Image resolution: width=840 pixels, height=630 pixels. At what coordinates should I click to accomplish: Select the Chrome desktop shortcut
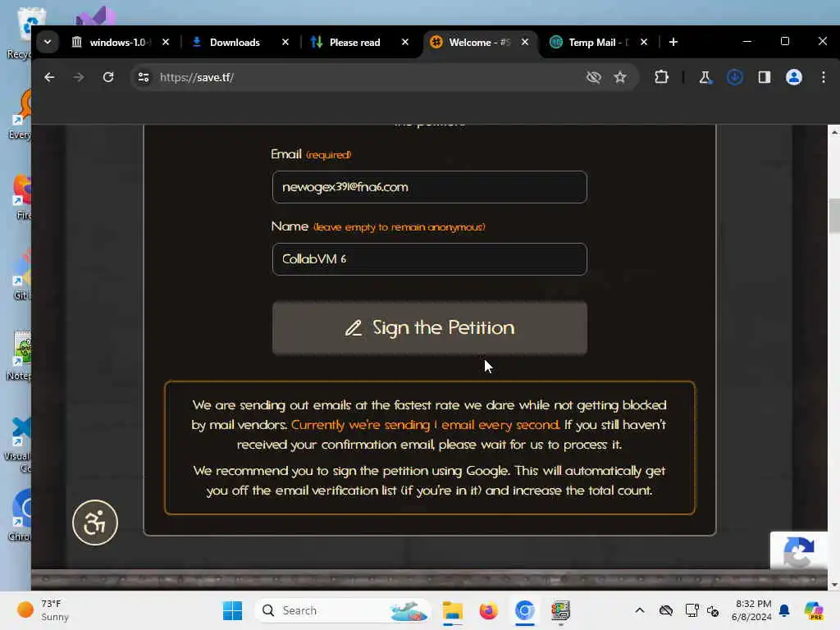click(21, 515)
